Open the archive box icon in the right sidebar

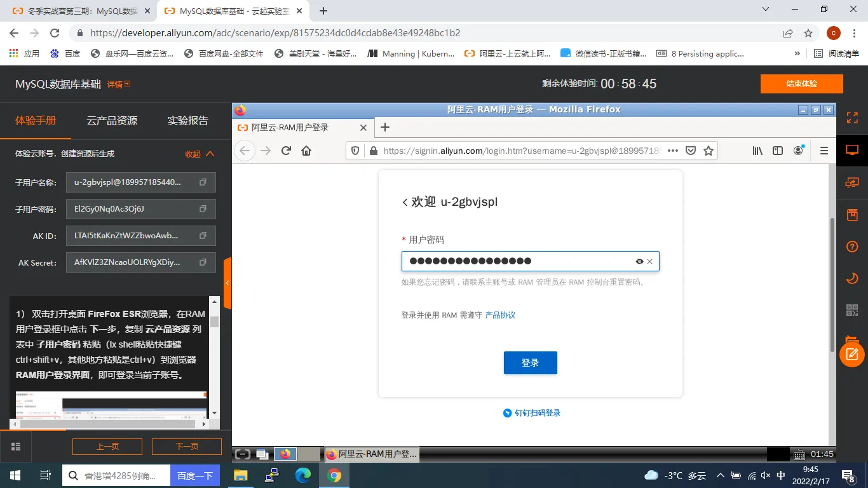[x=852, y=215]
